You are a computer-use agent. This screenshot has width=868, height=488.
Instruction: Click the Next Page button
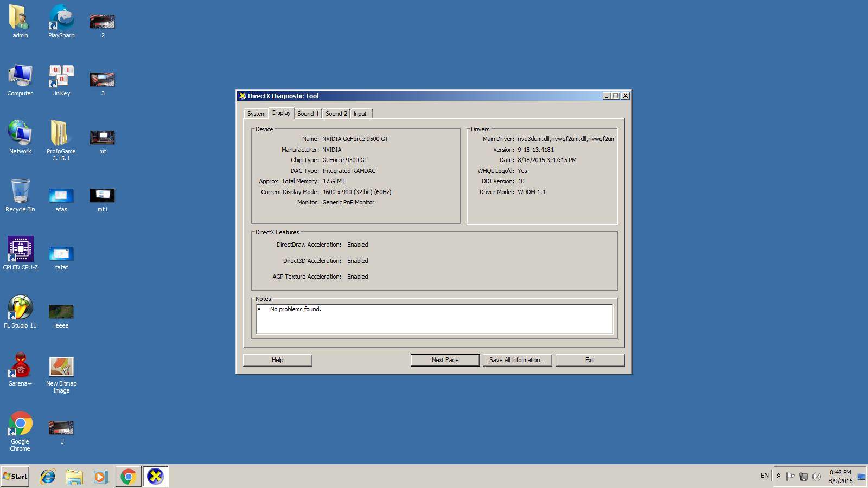pos(445,360)
